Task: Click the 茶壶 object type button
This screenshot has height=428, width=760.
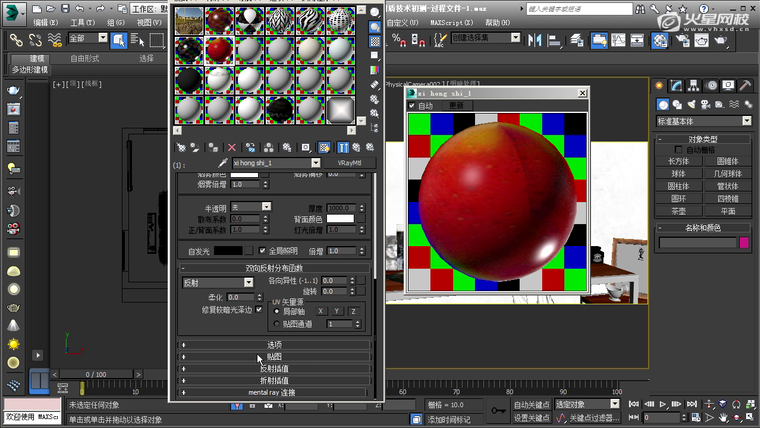Action: [x=679, y=211]
